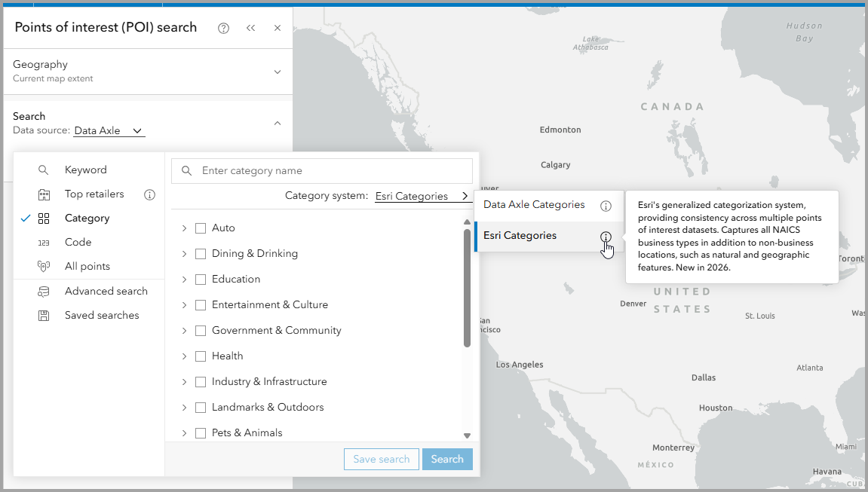Click info icon for Data Axle Categories
The image size is (868, 492).
(x=606, y=206)
